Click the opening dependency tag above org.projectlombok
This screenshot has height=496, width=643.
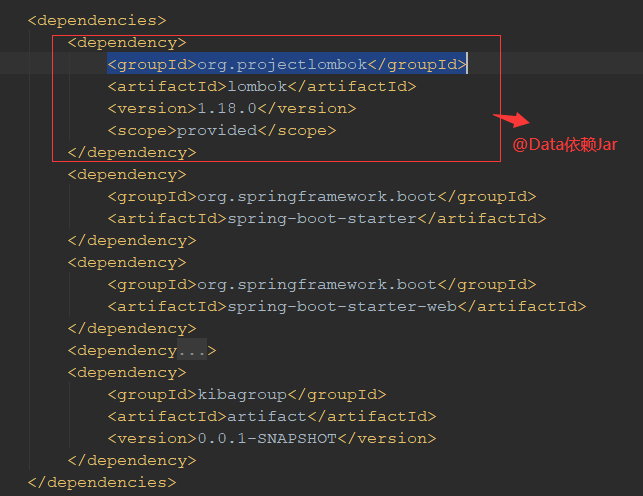(127, 42)
